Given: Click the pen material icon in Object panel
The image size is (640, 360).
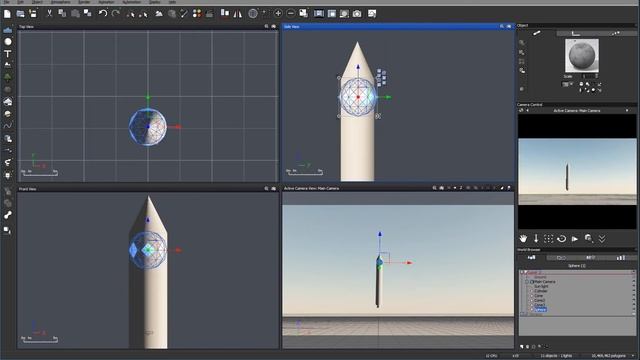Looking at the screenshot, I should (x=537, y=33).
